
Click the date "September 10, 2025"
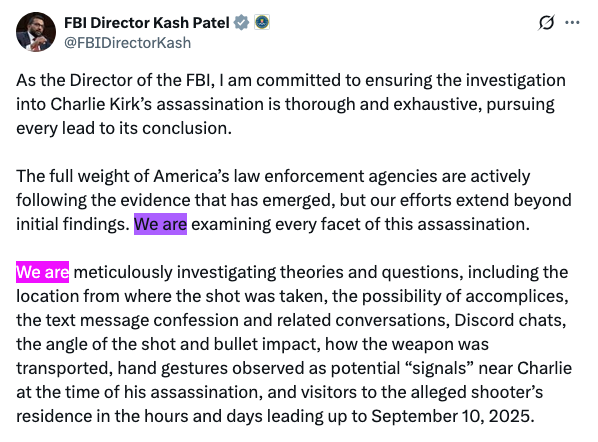click(x=450, y=416)
